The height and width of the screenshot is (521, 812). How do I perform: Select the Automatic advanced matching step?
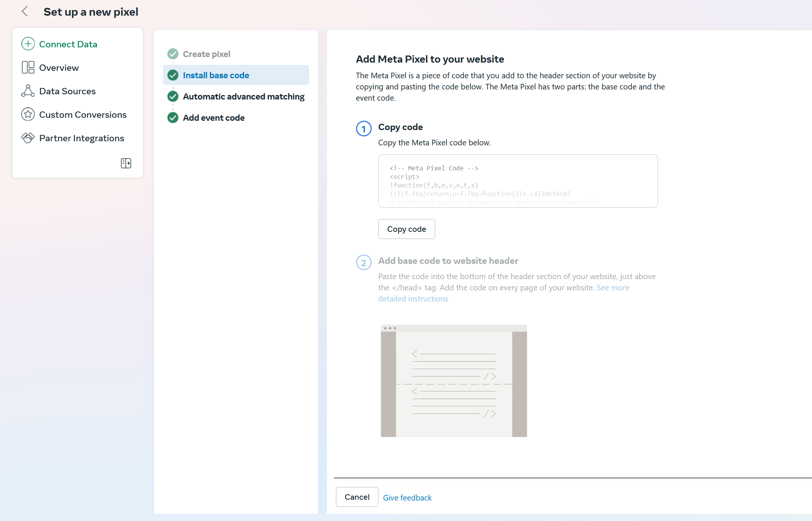pyautogui.click(x=243, y=97)
